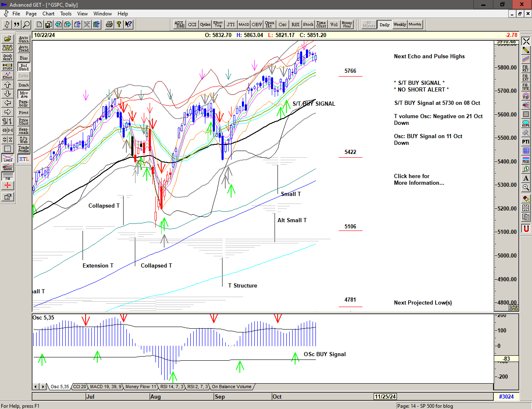Toggle the XTL indicator button
This screenshot has height=409, width=532.
point(24,159)
